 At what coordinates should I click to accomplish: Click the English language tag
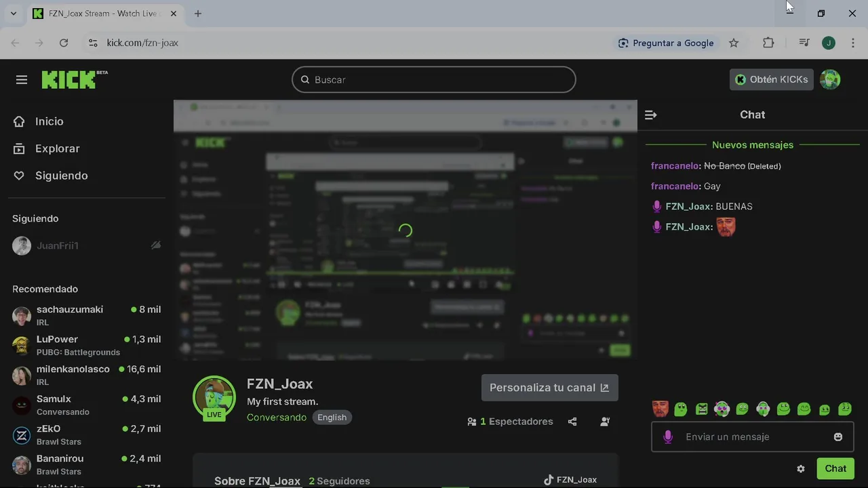[332, 418]
